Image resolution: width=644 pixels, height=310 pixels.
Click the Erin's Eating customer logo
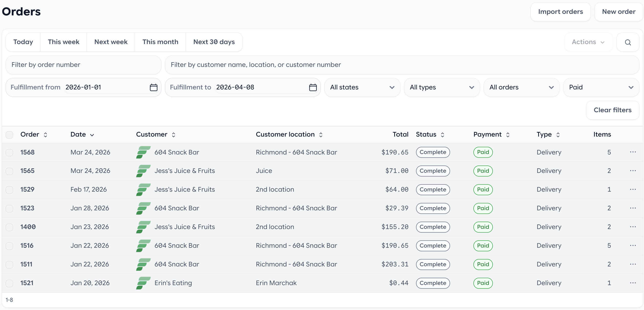tap(143, 283)
